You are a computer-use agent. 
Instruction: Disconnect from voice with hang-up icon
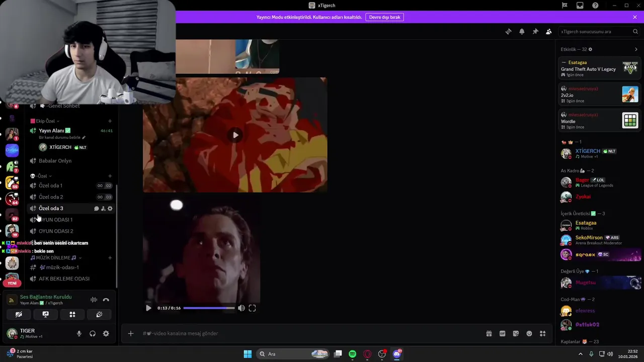[x=106, y=300]
